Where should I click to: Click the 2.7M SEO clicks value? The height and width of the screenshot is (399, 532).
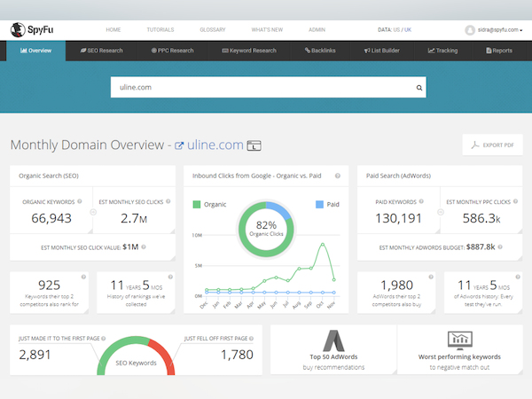click(134, 218)
